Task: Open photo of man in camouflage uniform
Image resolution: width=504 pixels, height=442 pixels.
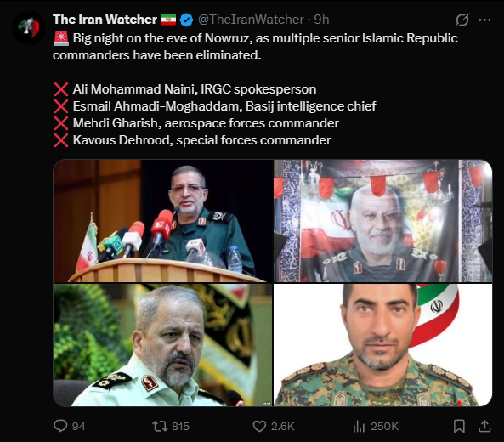Action: tap(382, 345)
